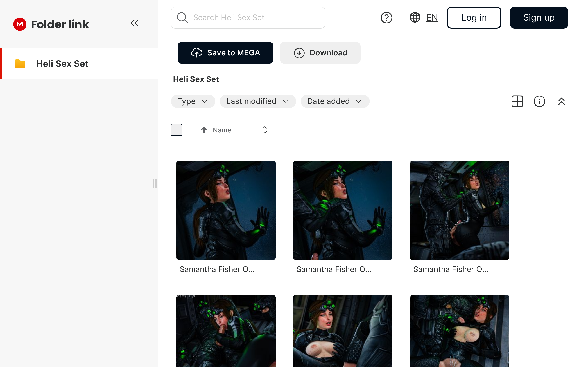Open the help question mark icon
The width and height of the screenshot is (588, 367).
[386, 17]
